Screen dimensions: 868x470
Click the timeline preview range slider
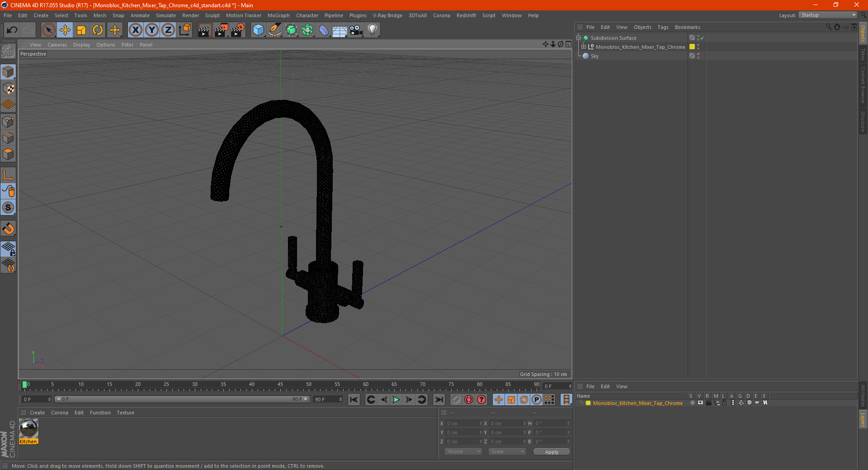(182, 399)
